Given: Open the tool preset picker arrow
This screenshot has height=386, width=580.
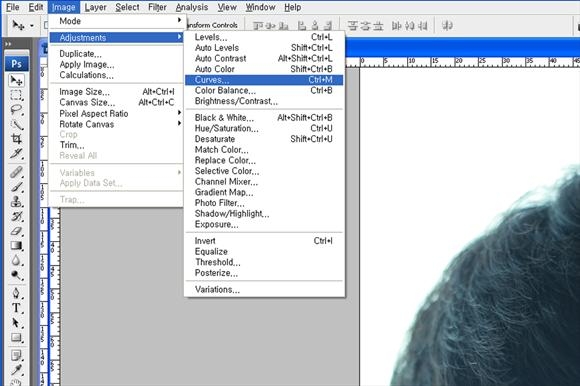Looking at the screenshot, I should tap(32, 26).
